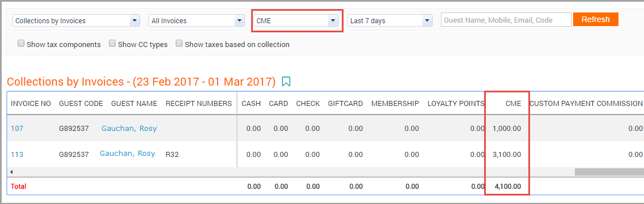Click the CUSTOM PAYMENT COMMISSION column header
Screen dimensions: 644x204
[x=586, y=104]
